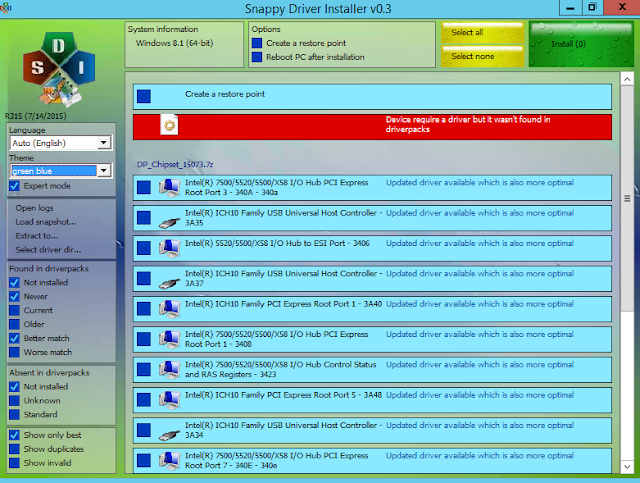Tick checkbox for Root Port 3 - 340A driver
This screenshot has width=640, height=483.
(x=144, y=187)
